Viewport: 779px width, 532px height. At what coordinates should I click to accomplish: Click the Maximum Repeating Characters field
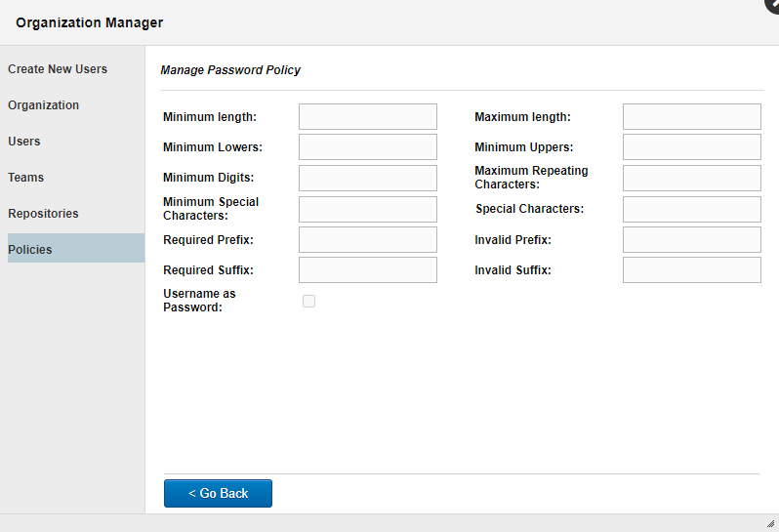click(x=691, y=179)
